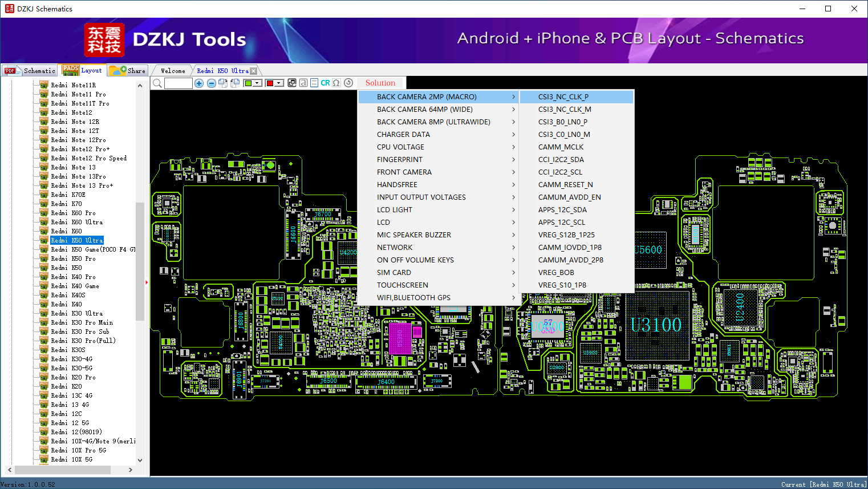Expand BACK CAMERA 8MP (ULTRAWIDE) submenu
Screen dimensions: 868x489
pyautogui.click(x=438, y=122)
